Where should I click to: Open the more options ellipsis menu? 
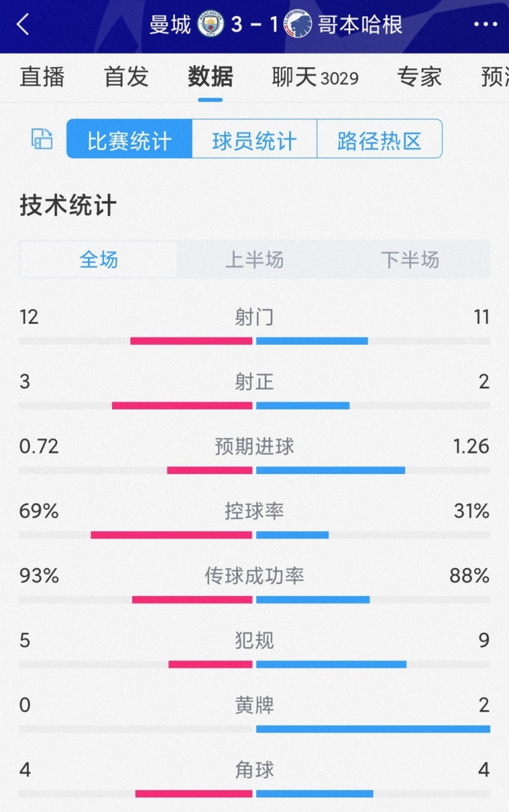coord(486,25)
